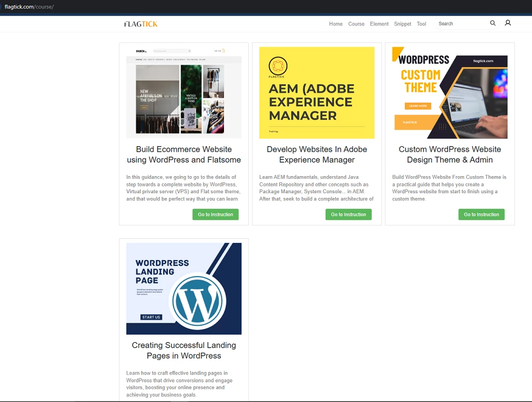Click Go to Instruction for AEM course
Screen dimensions: 532x402
coord(348,214)
